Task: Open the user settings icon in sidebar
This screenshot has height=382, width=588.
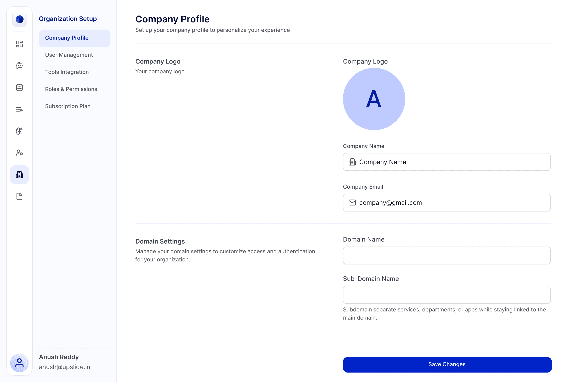Action: 19,153
